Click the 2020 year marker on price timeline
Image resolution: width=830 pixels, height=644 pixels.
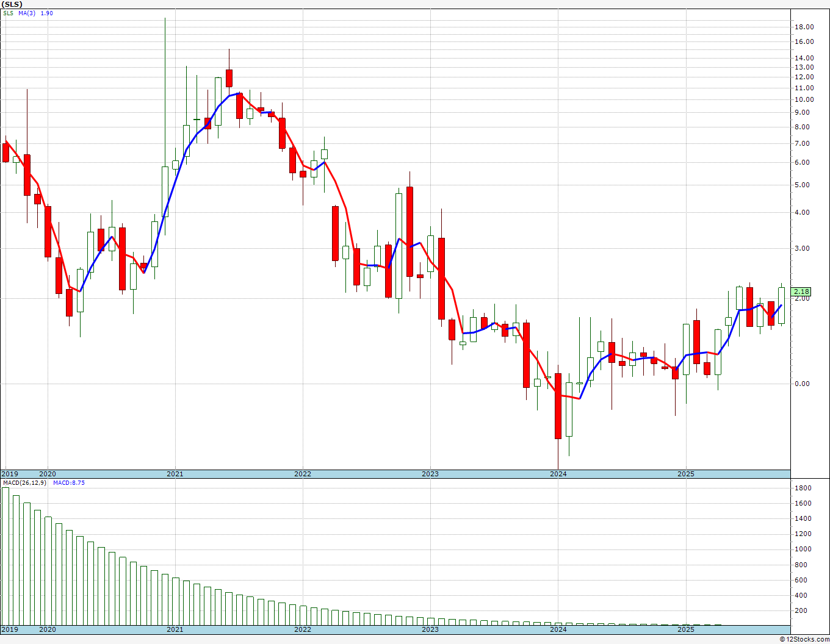pos(47,474)
